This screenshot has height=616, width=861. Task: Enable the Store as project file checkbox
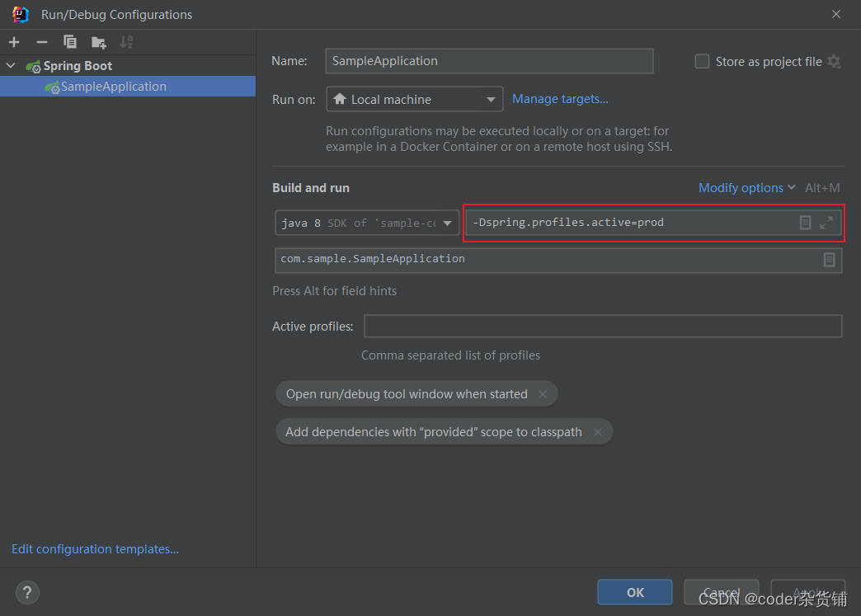pyautogui.click(x=703, y=62)
